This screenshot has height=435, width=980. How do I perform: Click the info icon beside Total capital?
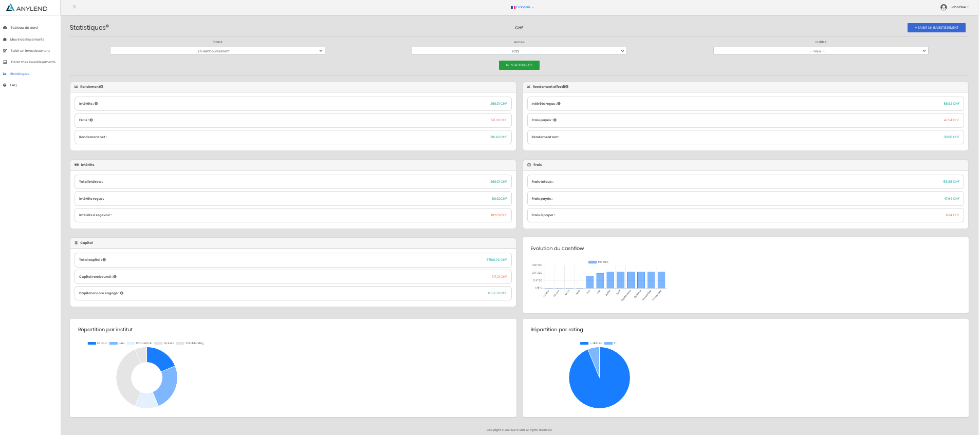[x=104, y=260]
